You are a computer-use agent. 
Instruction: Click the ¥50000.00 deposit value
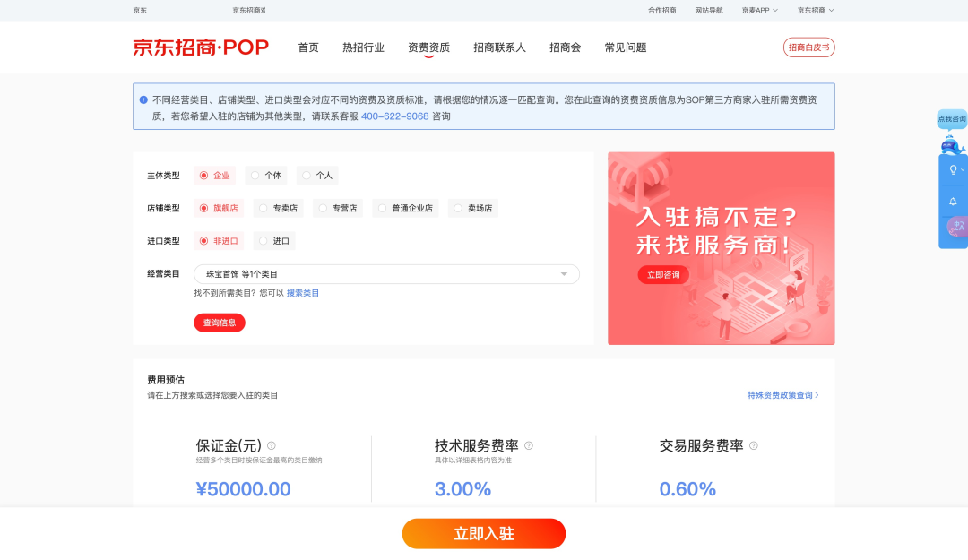(243, 489)
